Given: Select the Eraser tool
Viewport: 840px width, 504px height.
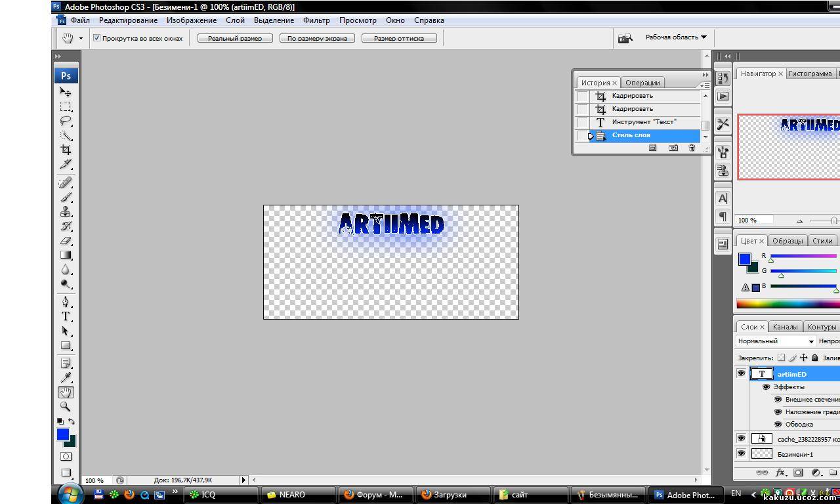Looking at the screenshot, I should tap(66, 241).
